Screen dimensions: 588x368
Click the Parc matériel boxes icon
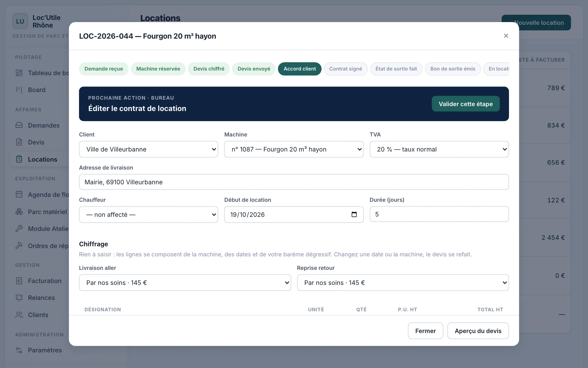(19, 212)
